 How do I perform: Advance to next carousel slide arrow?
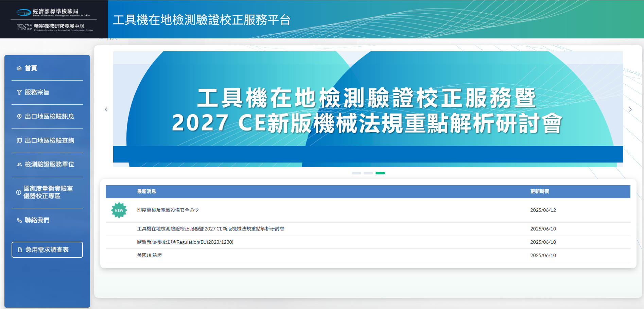tap(630, 109)
